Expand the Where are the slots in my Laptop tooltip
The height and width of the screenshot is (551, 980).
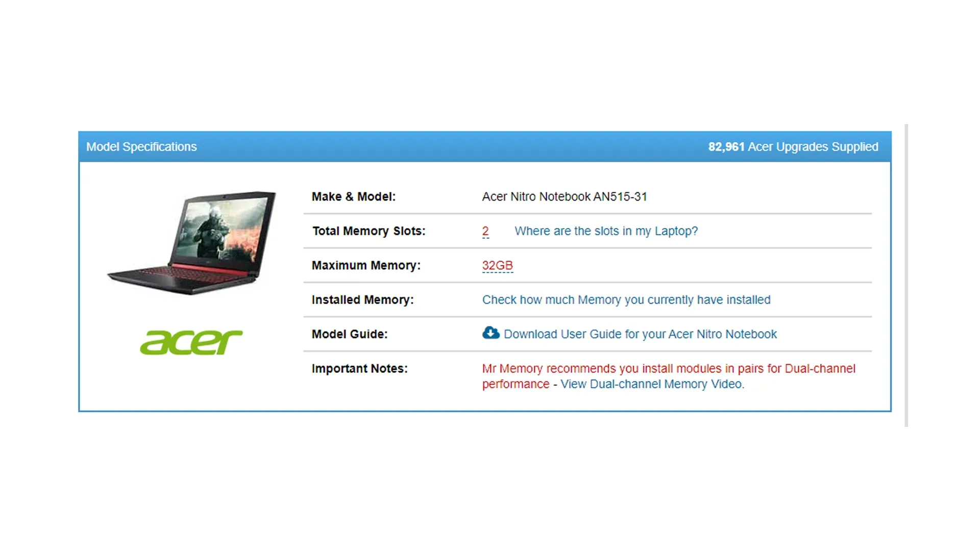[606, 231]
